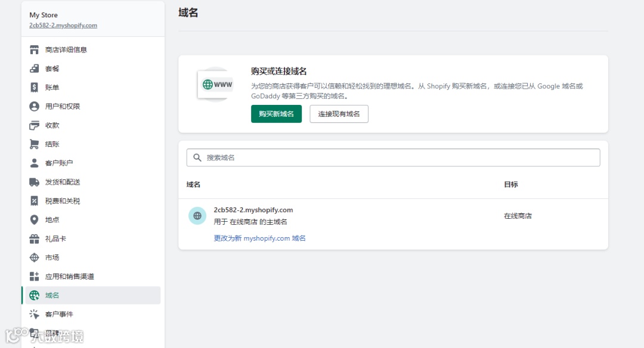Click the 域名 globe icon in sidebar
The width and height of the screenshot is (644, 348).
[35, 295]
